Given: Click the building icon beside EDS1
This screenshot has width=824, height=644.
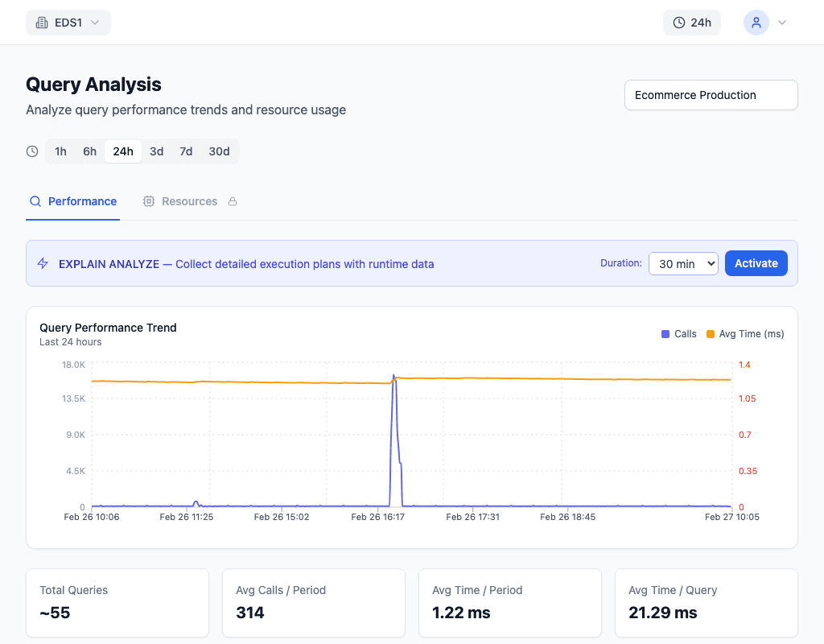Looking at the screenshot, I should pos(42,23).
